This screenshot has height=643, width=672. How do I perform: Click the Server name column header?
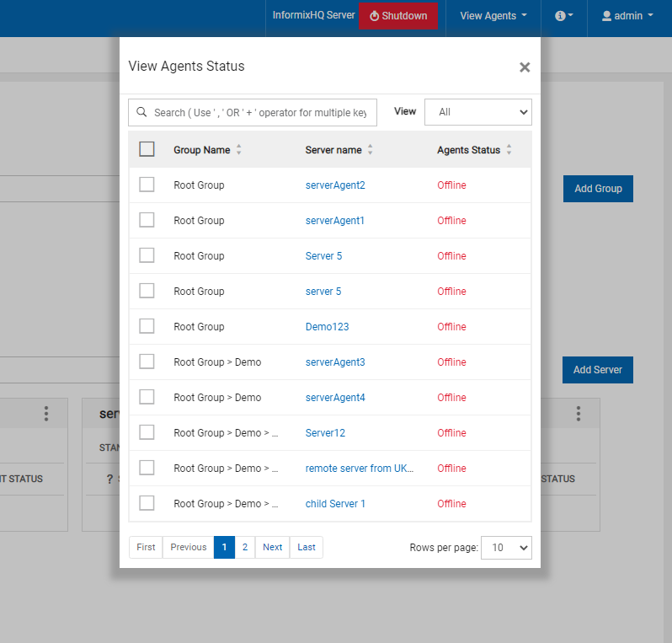[333, 150]
